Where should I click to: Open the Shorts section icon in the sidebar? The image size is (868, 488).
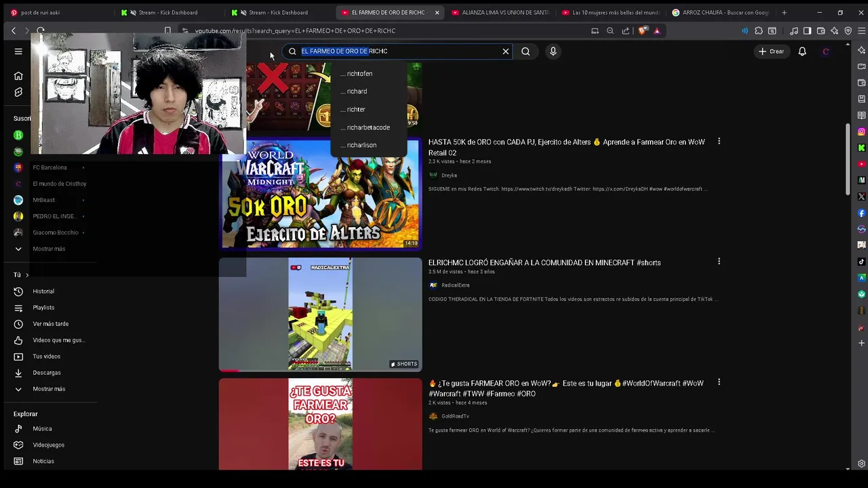[x=18, y=92]
